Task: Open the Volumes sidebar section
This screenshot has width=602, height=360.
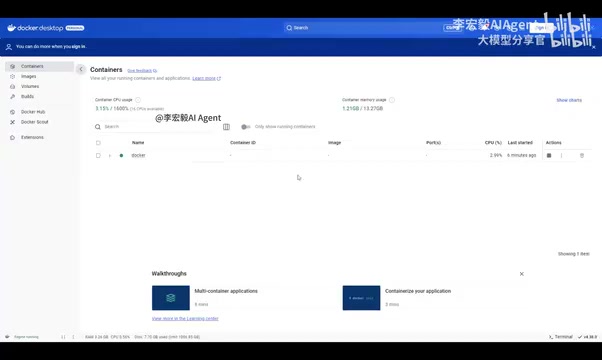Action: (40, 86)
